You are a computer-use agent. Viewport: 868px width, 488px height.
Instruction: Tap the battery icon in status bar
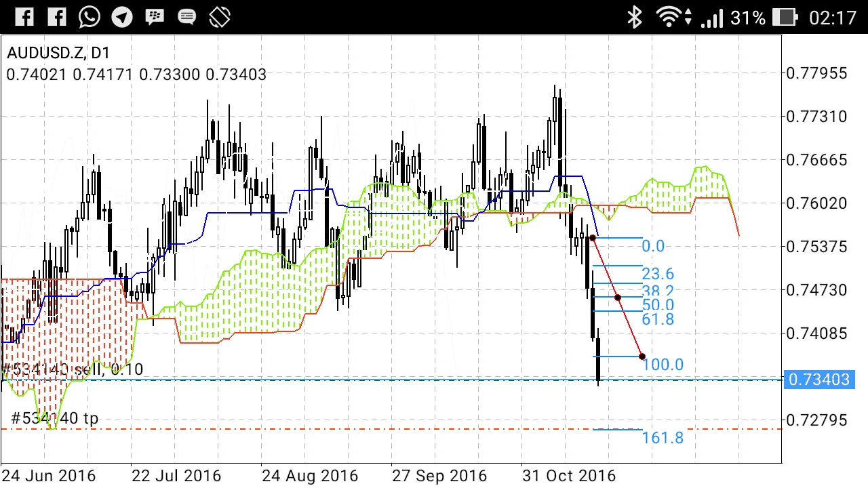click(785, 17)
